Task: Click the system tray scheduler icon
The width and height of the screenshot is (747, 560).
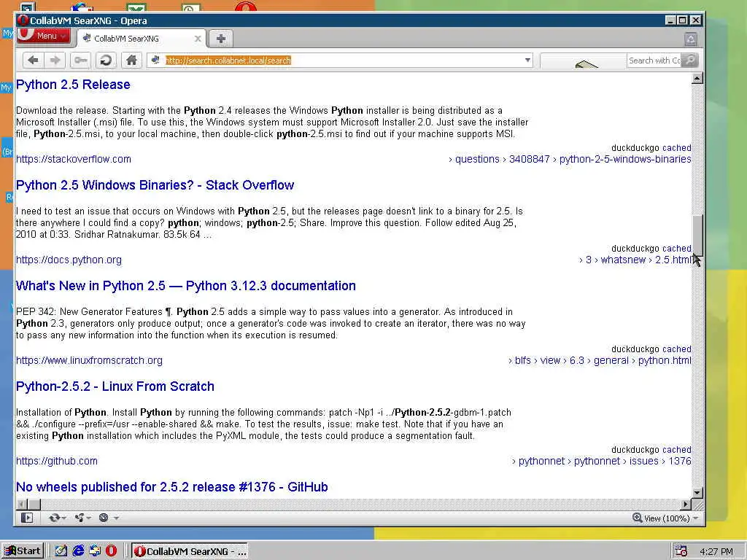Action: coord(681,551)
